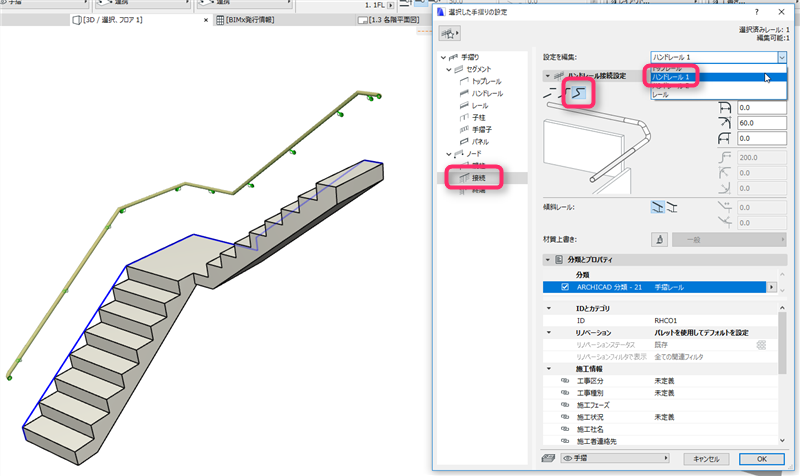Click the parameter icon beside the 60.0 field
This screenshot has height=476, width=800.
click(724, 122)
